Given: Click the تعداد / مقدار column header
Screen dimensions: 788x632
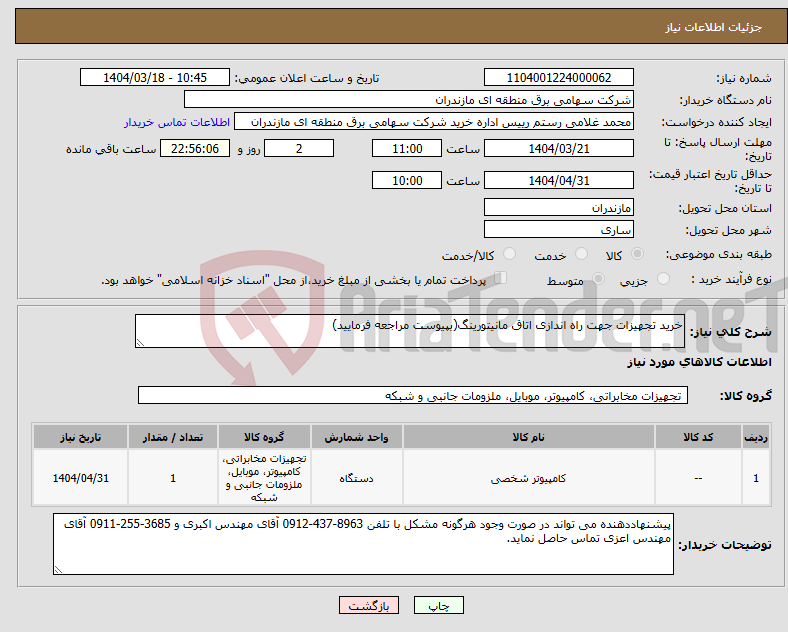Looking at the screenshot, I should click(x=173, y=437).
